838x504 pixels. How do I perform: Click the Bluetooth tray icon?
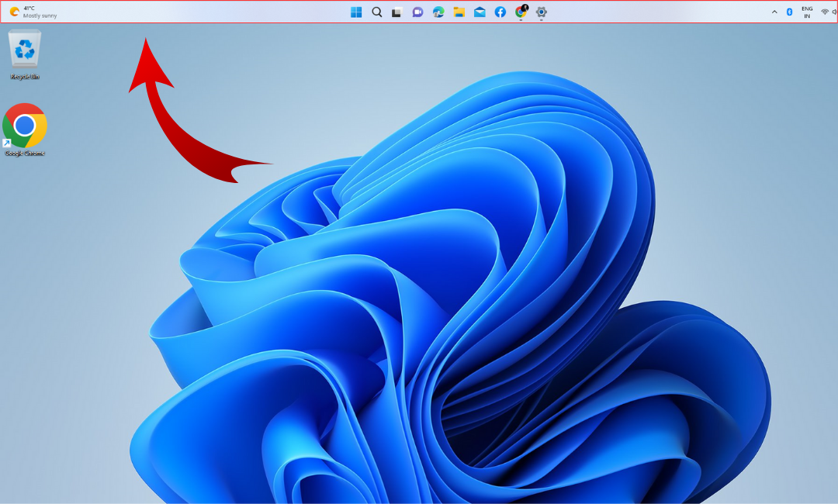click(x=789, y=12)
